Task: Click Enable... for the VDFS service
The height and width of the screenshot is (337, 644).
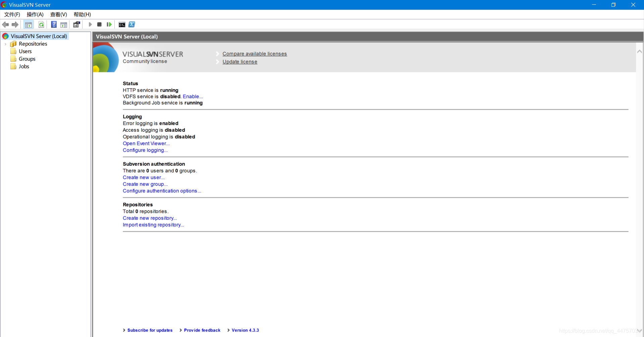Action: pyautogui.click(x=193, y=97)
